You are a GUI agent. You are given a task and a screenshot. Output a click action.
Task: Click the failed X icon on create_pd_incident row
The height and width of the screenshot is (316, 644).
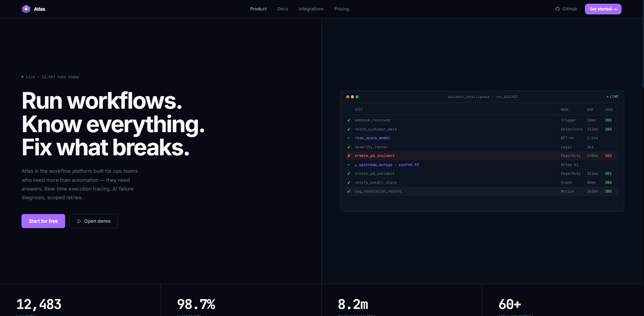point(349,156)
